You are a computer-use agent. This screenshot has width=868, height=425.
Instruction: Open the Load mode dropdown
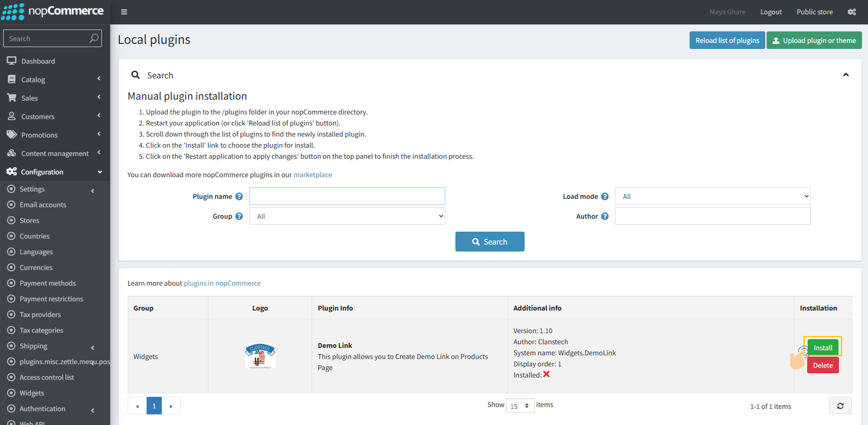pyautogui.click(x=712, y=197)
